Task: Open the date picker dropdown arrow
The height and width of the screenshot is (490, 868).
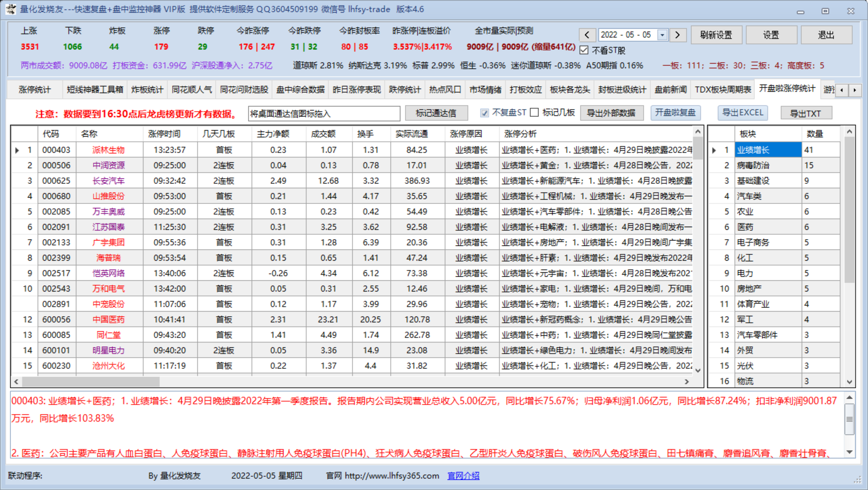Action: [662, 35]
